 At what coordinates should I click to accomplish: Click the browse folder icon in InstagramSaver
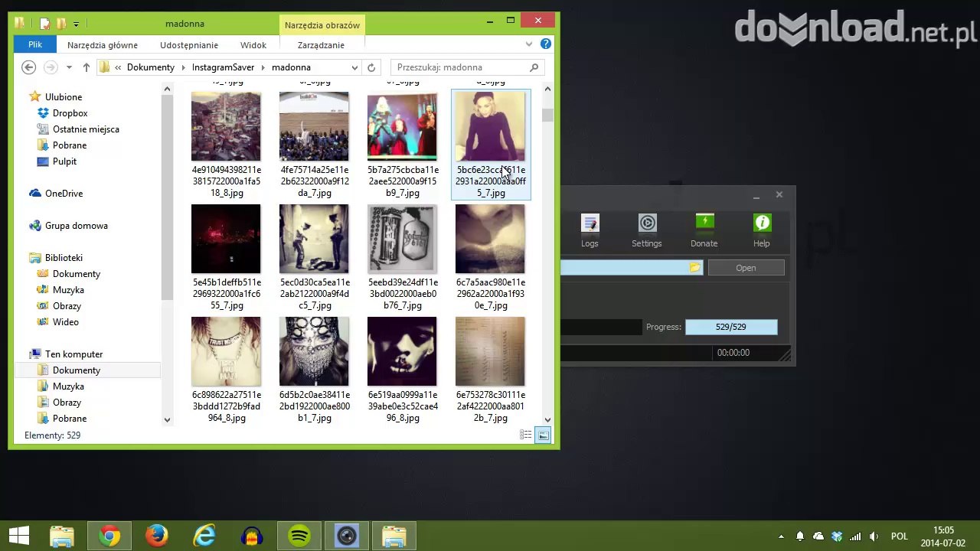click(x=694, y=268)
